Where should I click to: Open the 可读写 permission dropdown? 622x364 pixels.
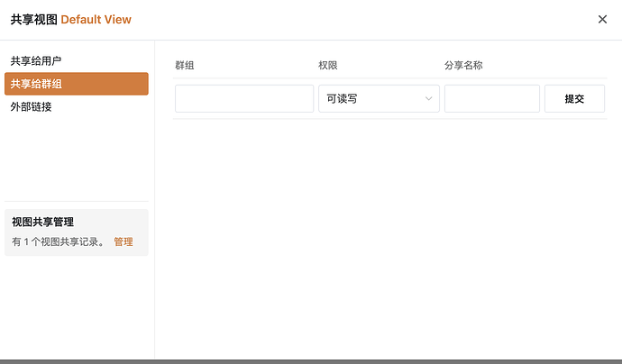(379, 98)
